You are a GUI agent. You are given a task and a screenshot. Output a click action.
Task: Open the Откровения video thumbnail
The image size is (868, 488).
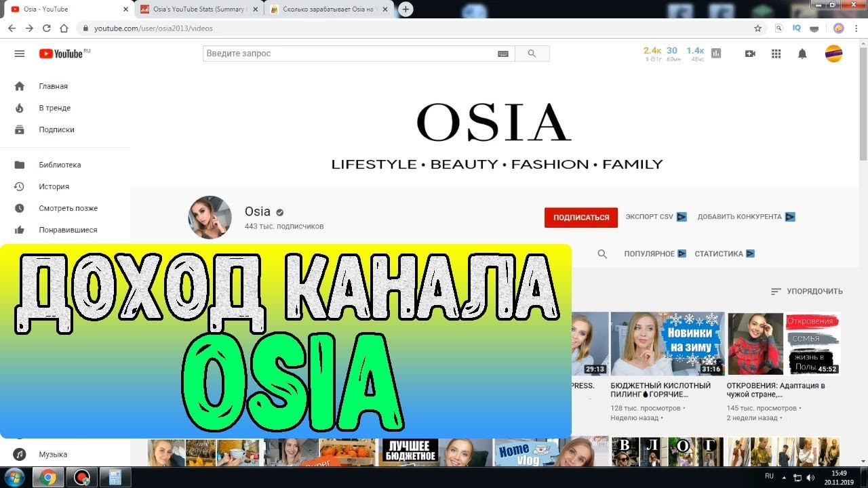[783, 344]
